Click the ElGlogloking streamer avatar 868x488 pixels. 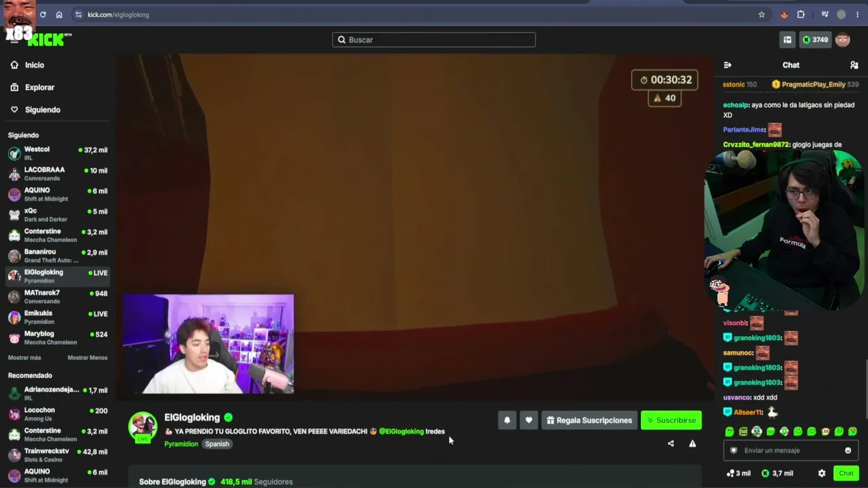pos(142,426)
